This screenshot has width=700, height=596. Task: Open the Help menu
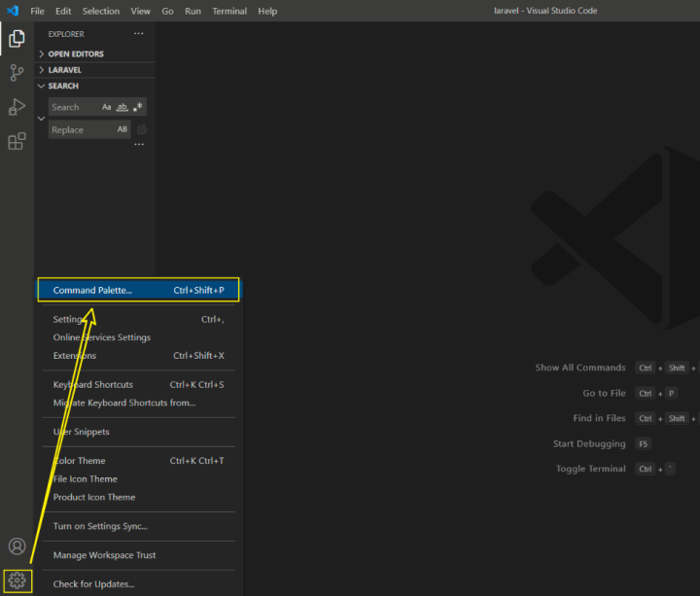pos(267,11)
